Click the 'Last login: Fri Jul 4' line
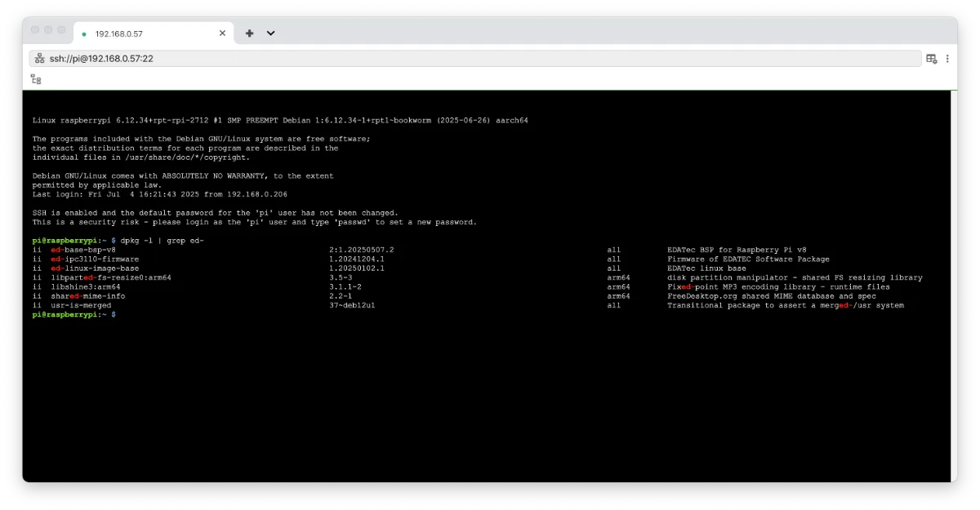 click(160, 194)
